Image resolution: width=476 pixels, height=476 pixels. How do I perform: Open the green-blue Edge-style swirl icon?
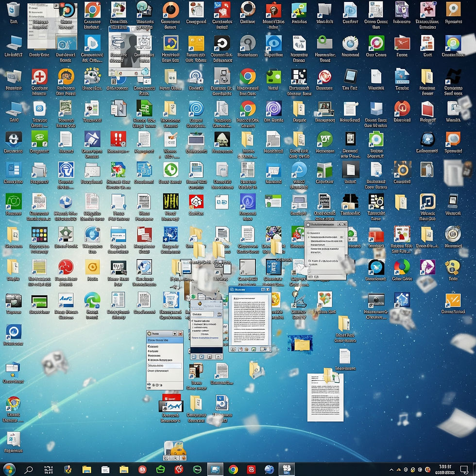click(x=92, y=300)
